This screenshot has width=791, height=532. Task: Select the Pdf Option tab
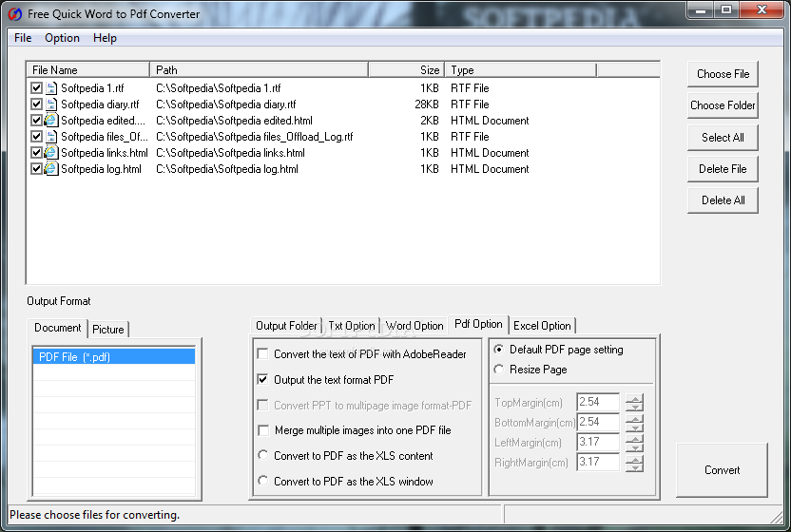pos(478,324)
